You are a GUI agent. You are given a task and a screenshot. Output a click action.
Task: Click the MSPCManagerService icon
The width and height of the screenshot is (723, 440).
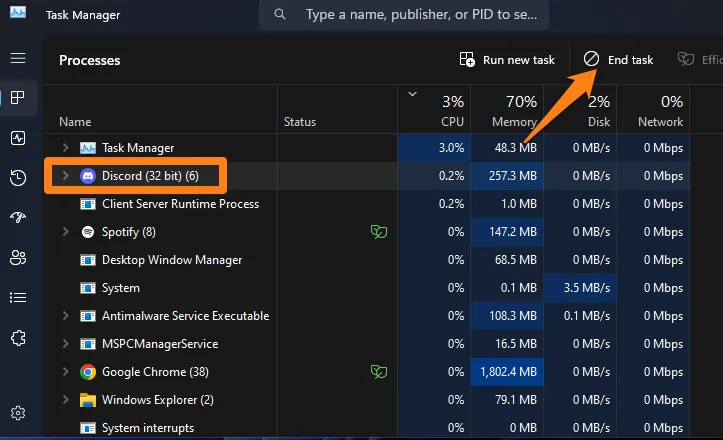coord(88,344)
